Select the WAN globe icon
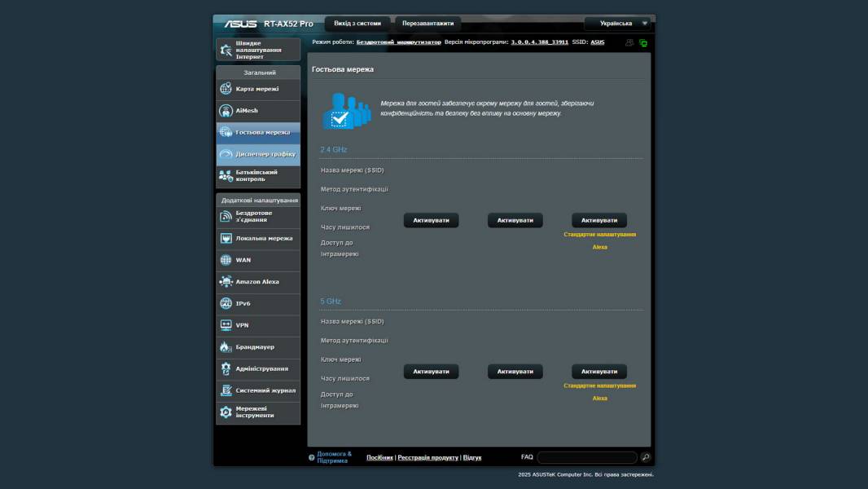The image size is (868, 489). point(226,260)
